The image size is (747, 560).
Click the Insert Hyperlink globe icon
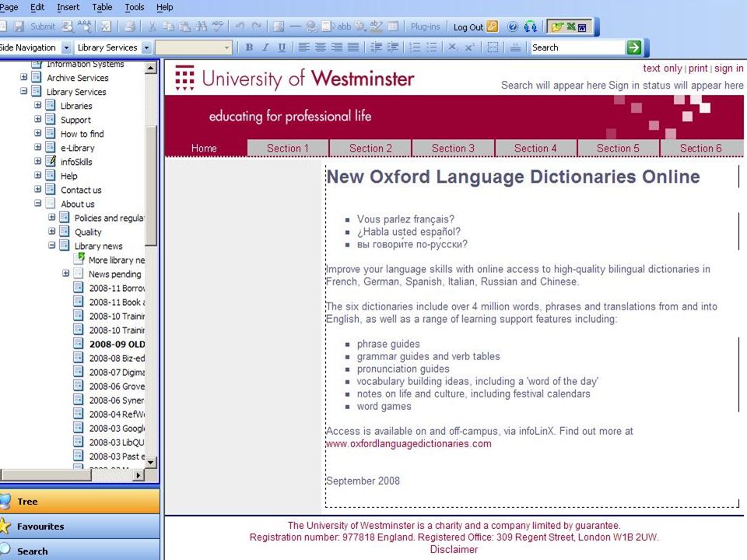pyautogui.click(x=311, y=26)
